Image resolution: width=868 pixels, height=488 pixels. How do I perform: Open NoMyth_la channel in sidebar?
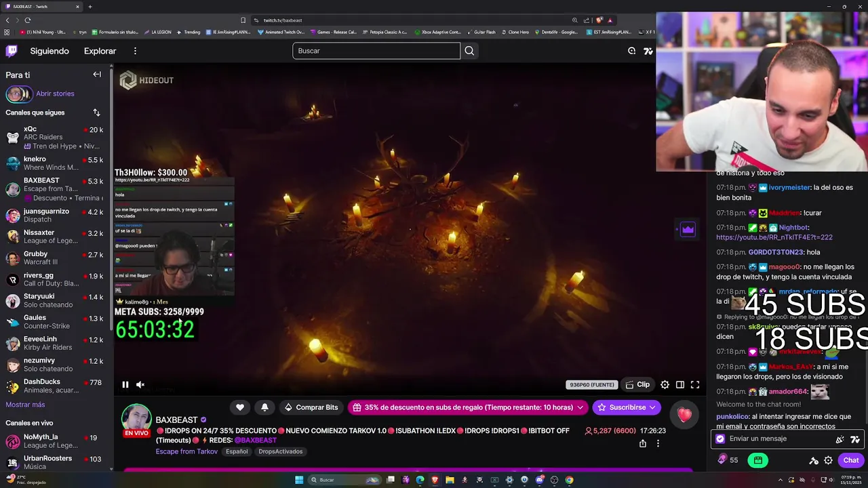[x=54, y=441]
